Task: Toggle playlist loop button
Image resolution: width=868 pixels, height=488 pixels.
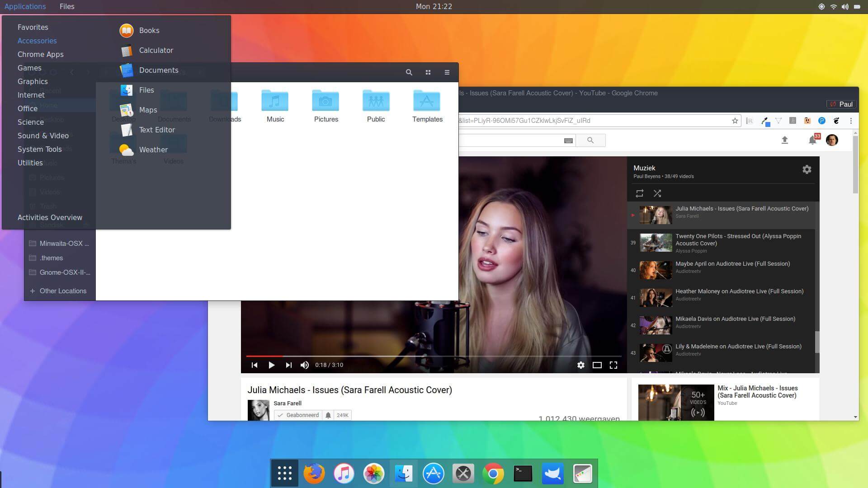Action: (639, 193)
